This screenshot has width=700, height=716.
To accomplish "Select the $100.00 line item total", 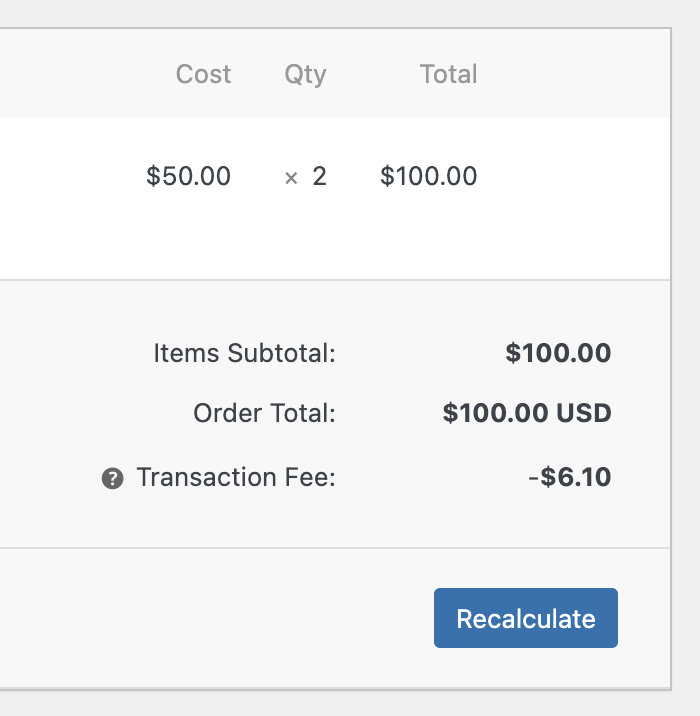I will (428, 177).
